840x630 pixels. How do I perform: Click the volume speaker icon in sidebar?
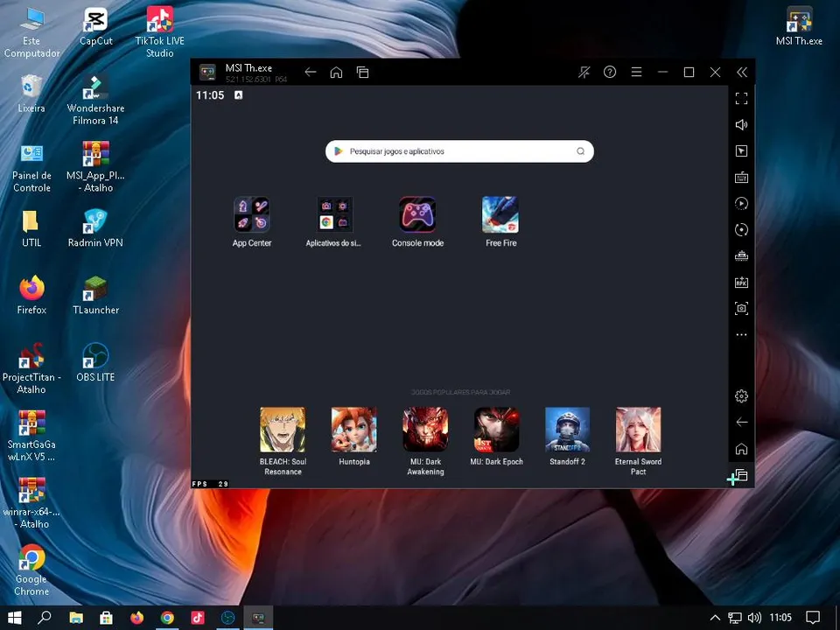(741, 125)
